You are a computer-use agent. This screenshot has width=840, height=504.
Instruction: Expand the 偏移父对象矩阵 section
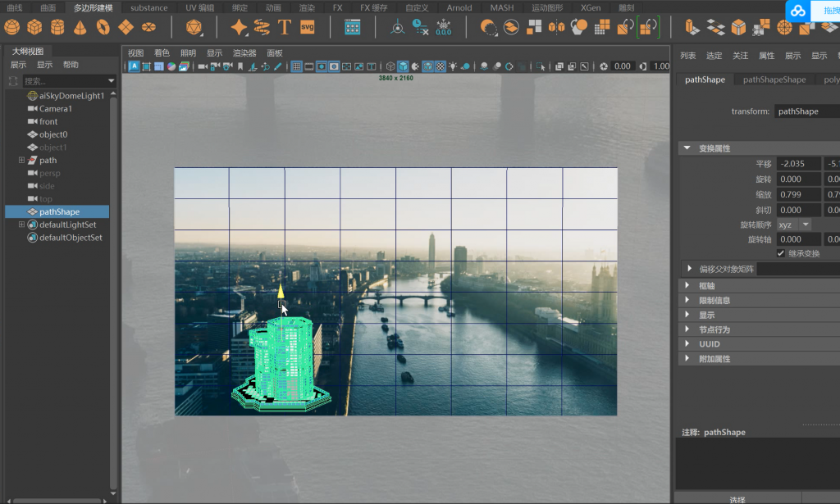click(689, 269)
